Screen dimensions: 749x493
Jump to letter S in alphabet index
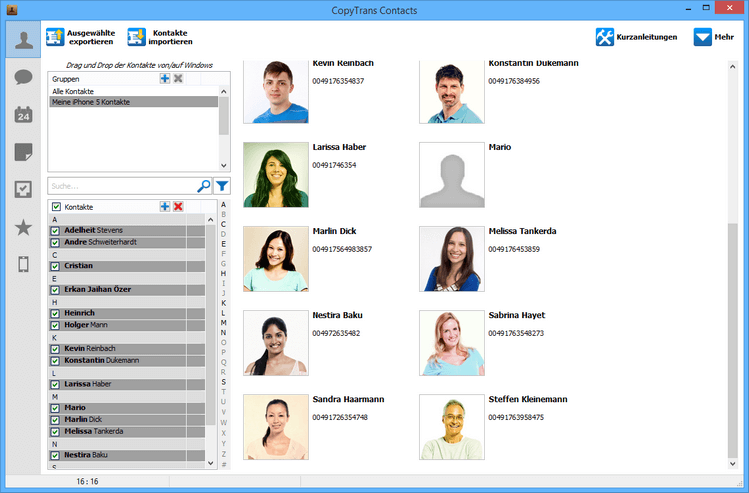pos(224,382)
